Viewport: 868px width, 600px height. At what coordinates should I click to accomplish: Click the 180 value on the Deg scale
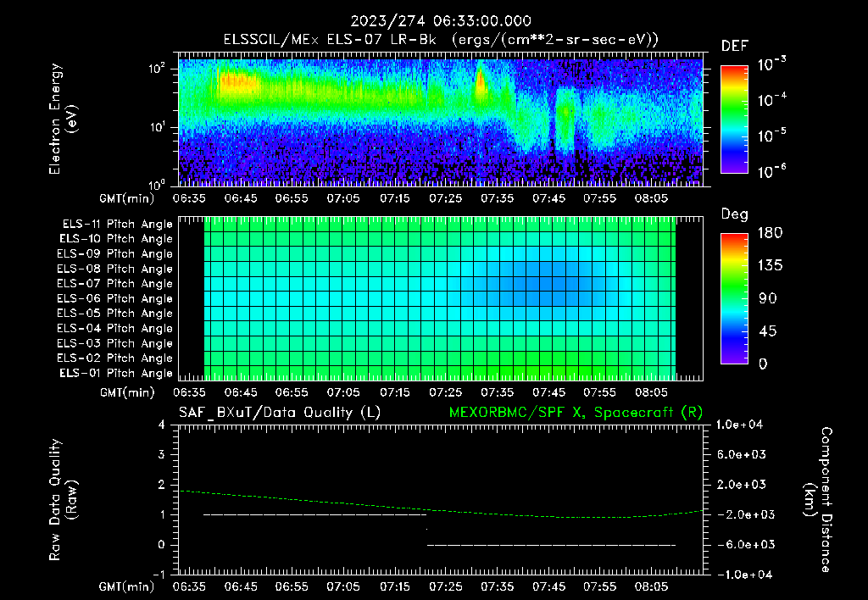click(x=770, y=233)
